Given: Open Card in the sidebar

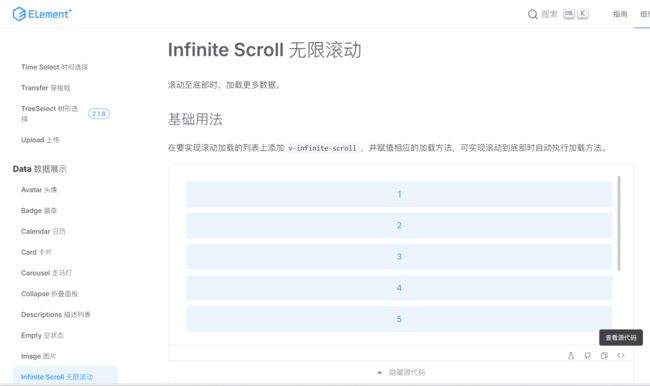Looking at the screenshot, I should pos(36,252).
